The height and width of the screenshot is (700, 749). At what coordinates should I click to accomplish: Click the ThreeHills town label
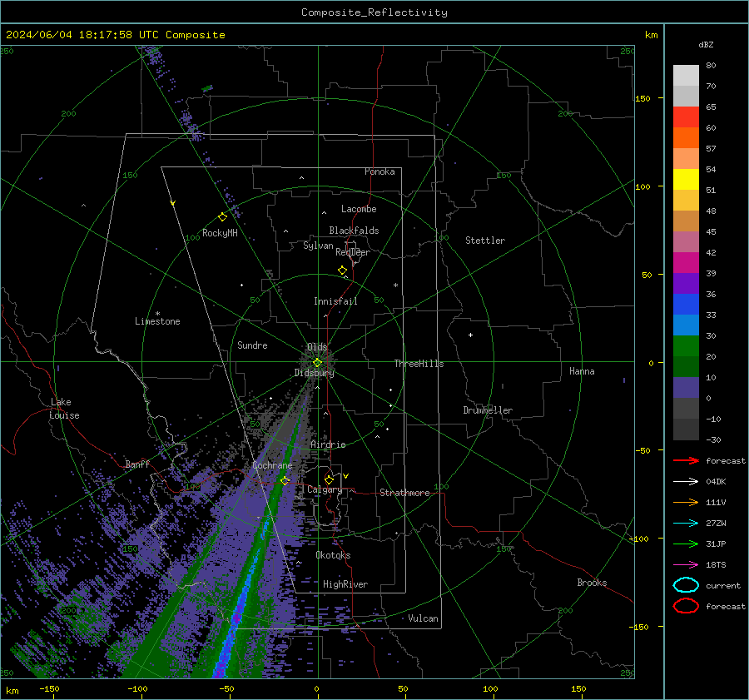[x=419, y=364]
